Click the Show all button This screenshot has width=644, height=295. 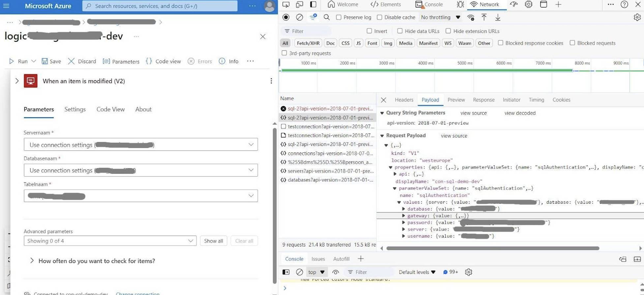(213, 241)
